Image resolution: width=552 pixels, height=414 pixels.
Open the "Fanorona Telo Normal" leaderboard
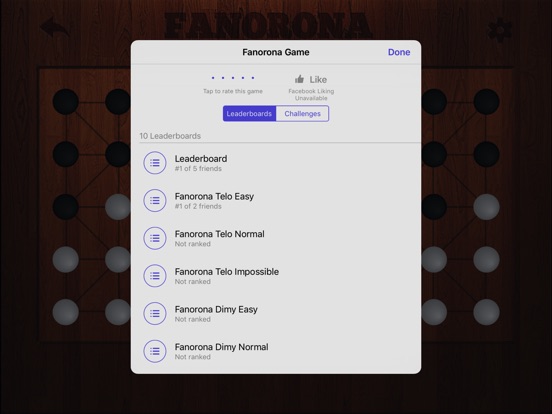276,238
